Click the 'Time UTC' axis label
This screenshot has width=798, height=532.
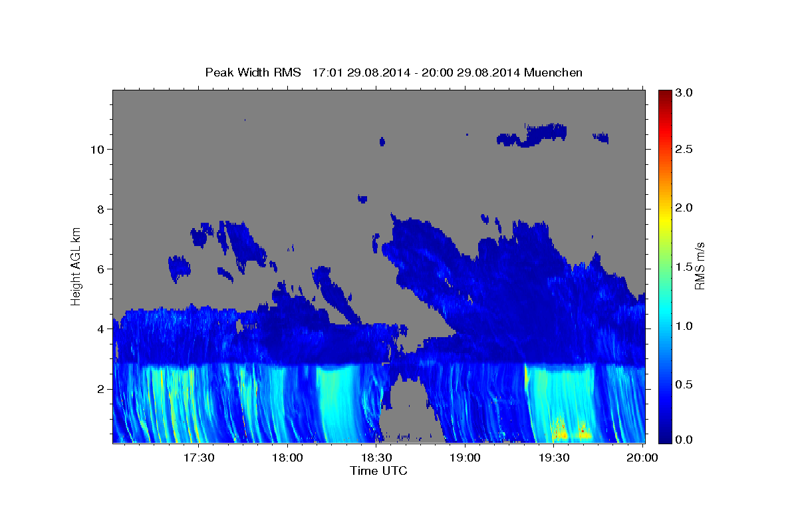(x=378, y=471)
